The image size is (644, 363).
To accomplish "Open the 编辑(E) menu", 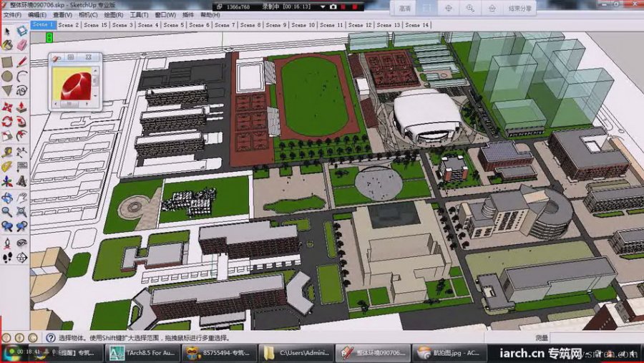I will [37, 15].
